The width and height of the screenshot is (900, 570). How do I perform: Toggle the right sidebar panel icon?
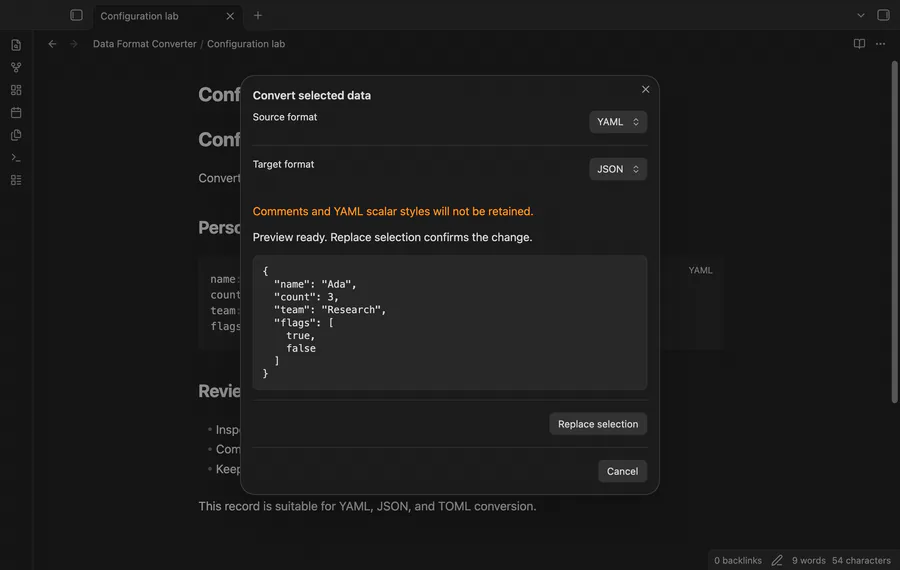(x=883, y=15)
